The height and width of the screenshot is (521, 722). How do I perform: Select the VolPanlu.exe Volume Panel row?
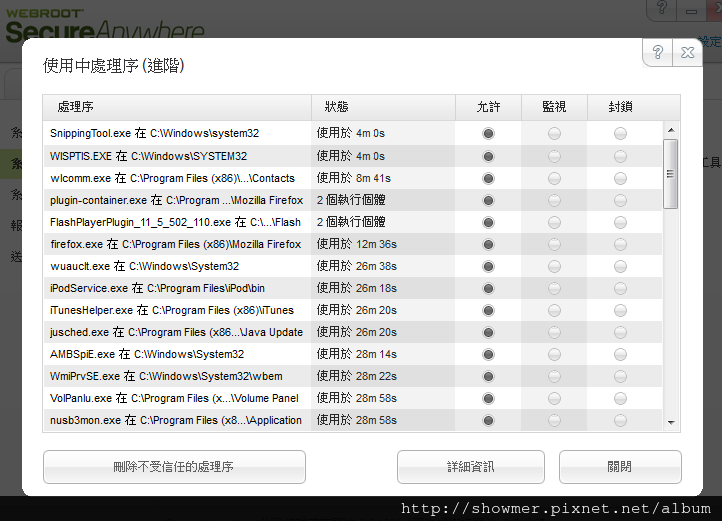point(353,398)
